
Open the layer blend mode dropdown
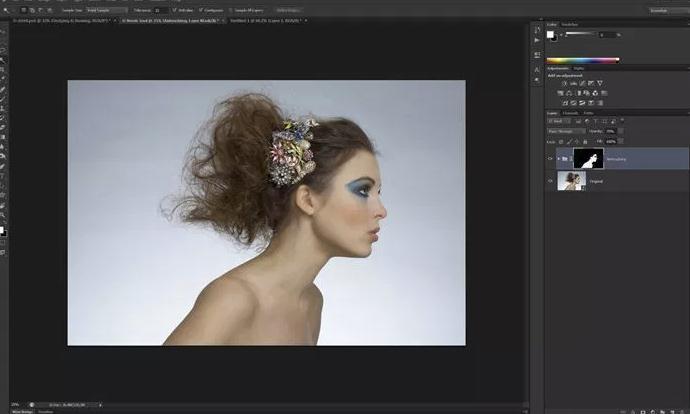click(x=566, y=131)
